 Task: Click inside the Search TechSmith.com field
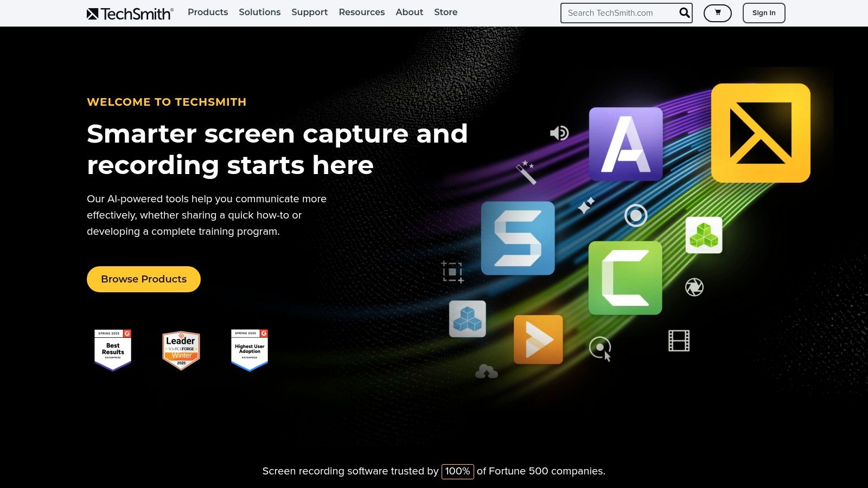point(618,12)
